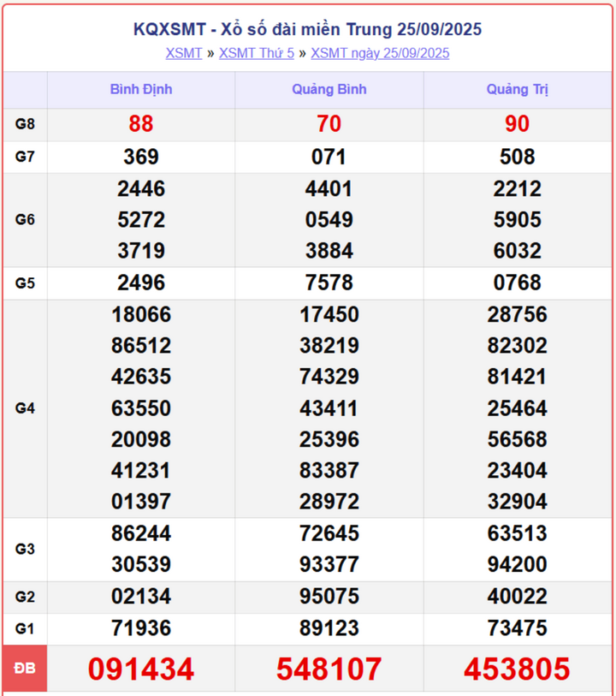This screenshot has width=616, height=696.
Task: Select G1 number 89123
Action: [x=329, y=628]
